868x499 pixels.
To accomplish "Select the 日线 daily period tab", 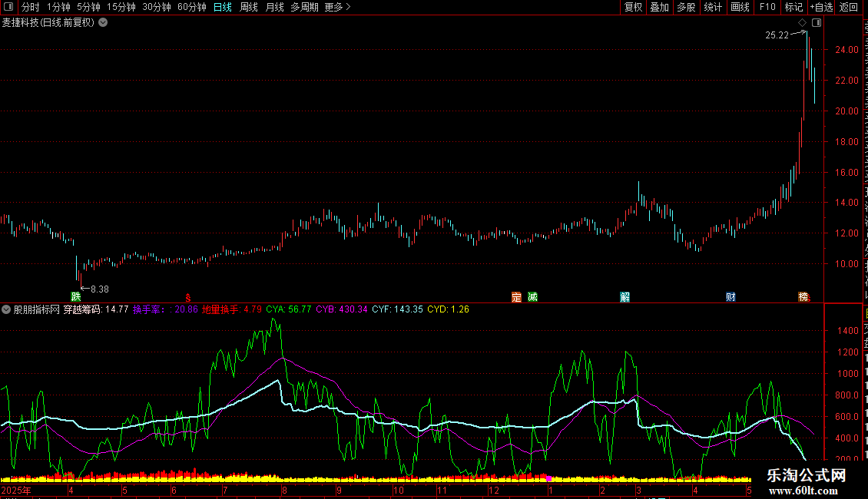I will click(223, 7).
